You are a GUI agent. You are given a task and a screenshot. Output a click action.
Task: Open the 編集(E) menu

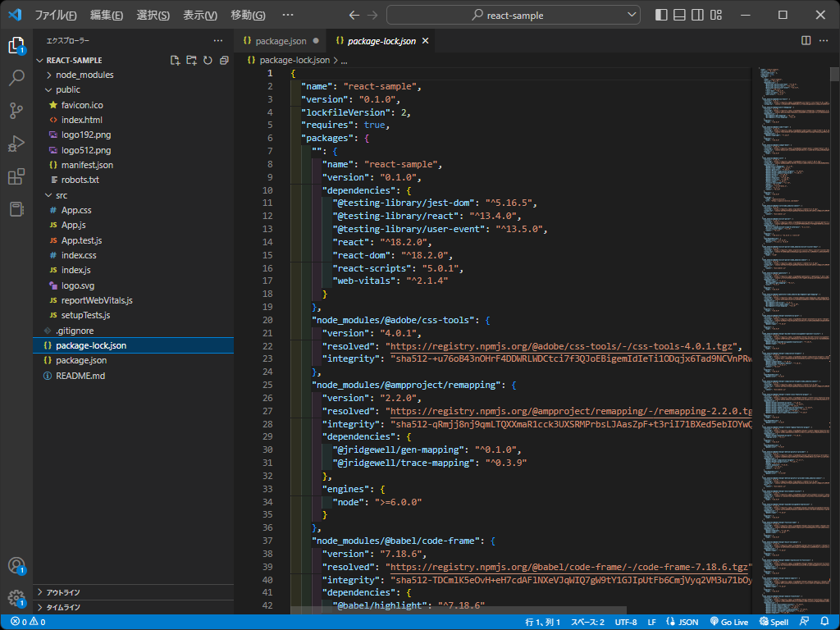[x=106, y=15]
